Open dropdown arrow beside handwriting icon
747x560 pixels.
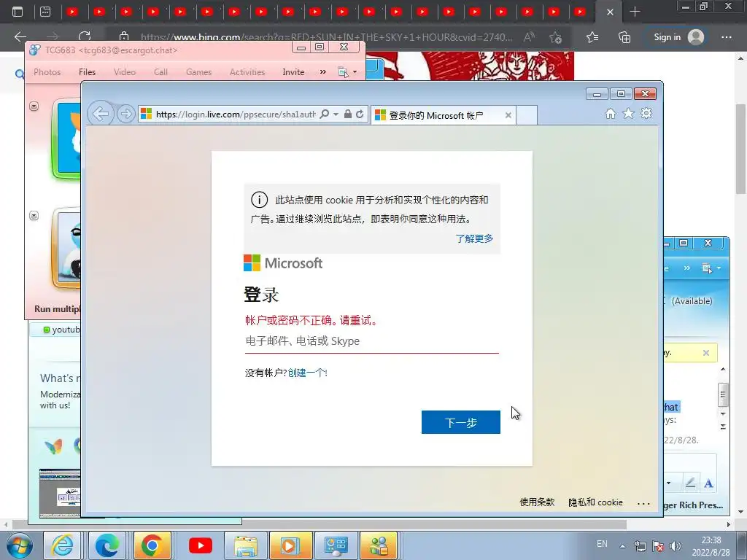pyautogui.click(x=668, y=483)
